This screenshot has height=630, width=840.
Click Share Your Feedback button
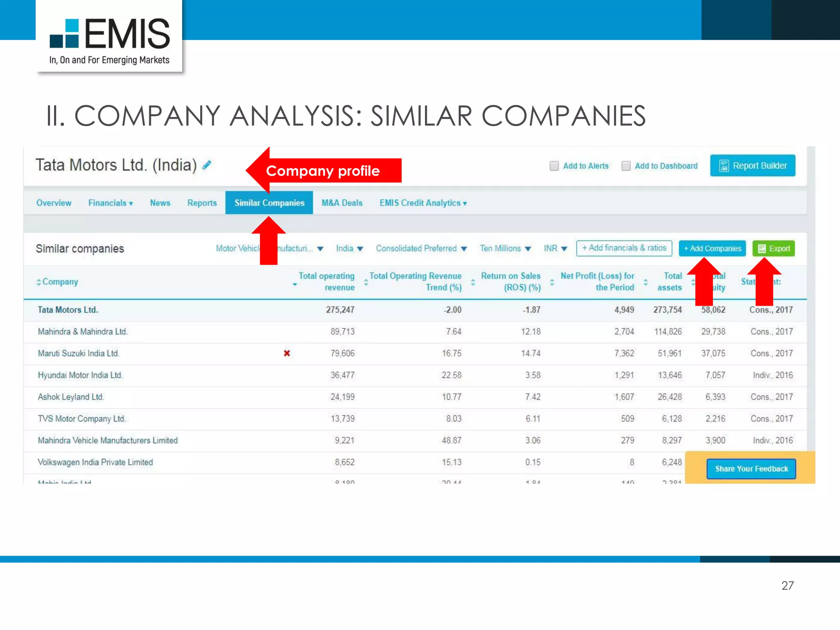pyautogui.click(x=751, y=469)
